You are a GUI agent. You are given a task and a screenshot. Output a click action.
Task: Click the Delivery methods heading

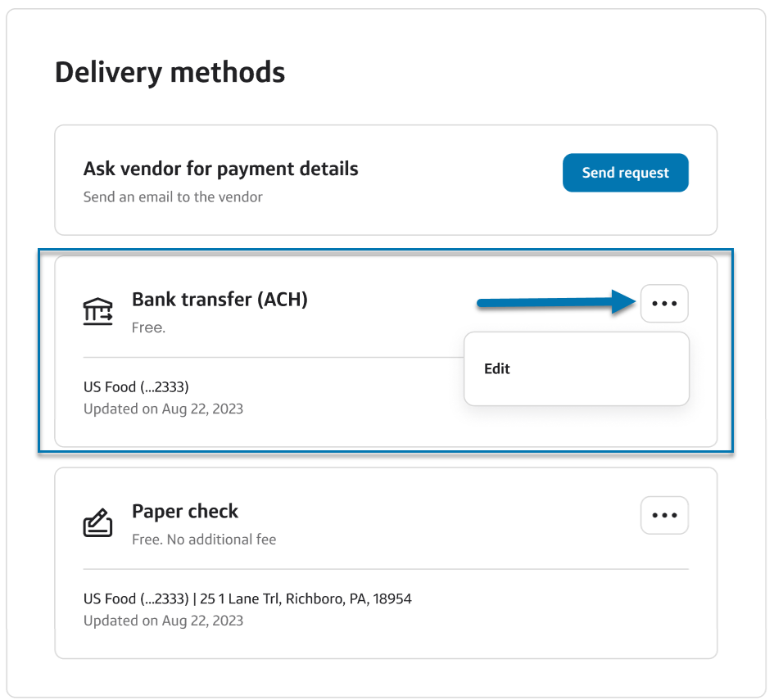coord(170,73)
